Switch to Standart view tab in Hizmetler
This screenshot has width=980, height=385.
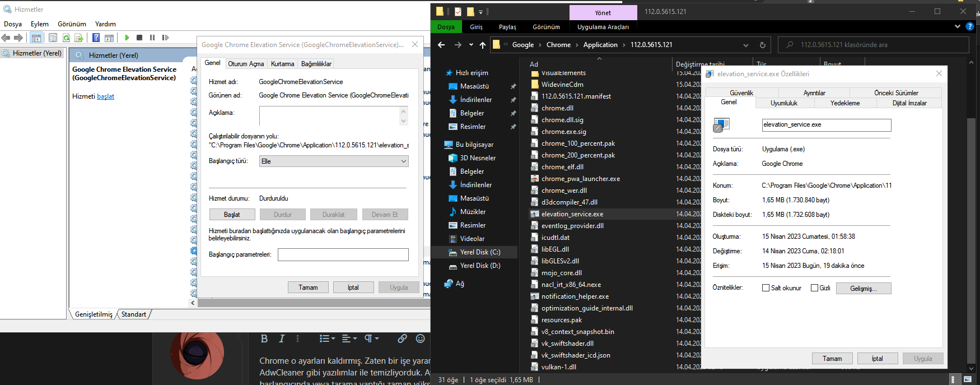(134, 314)
